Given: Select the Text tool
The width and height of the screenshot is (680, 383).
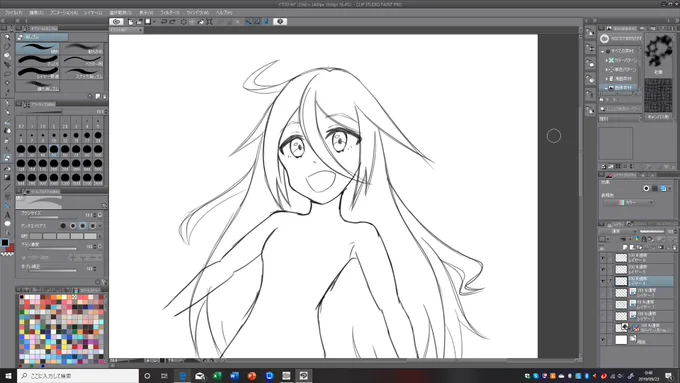Looking at the screenshot, I should click(x=7, y=215).
